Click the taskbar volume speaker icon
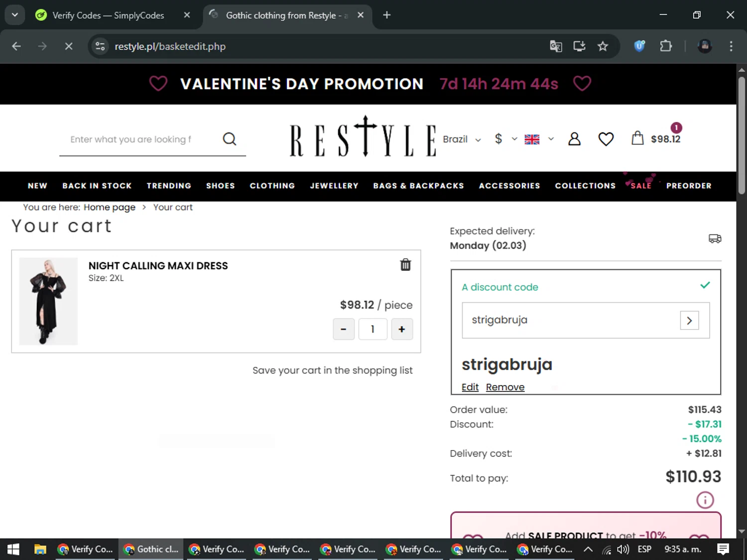 (622, 549)
